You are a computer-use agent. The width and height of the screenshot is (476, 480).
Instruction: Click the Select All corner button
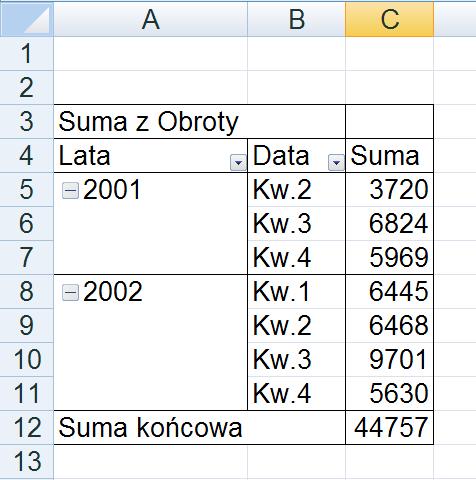[27, 19]
